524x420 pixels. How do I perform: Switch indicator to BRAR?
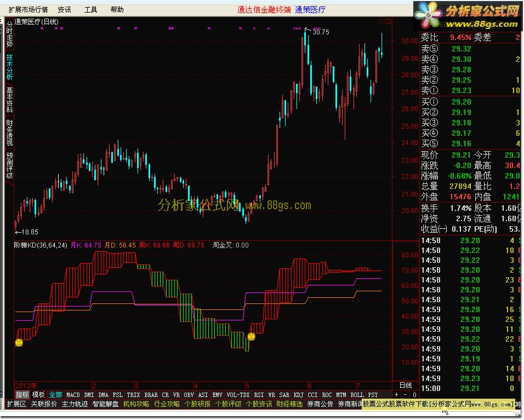(151, 395)
